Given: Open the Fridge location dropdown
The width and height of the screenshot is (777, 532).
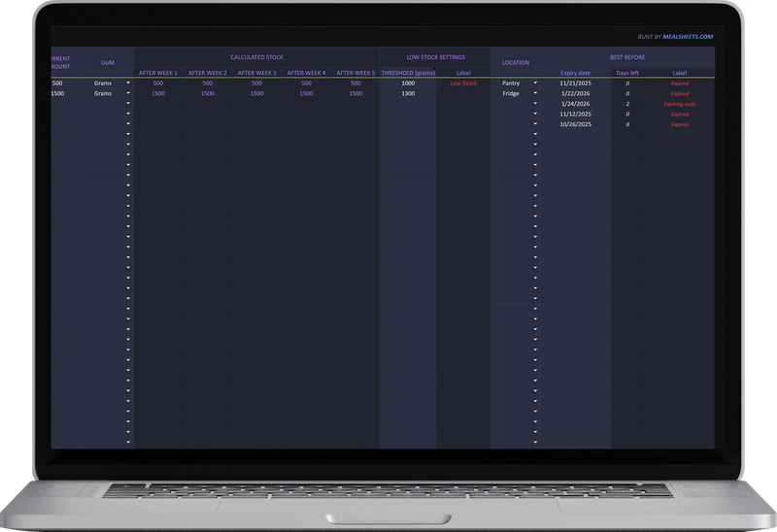Looking at the screenshot, I should (535, 93).
